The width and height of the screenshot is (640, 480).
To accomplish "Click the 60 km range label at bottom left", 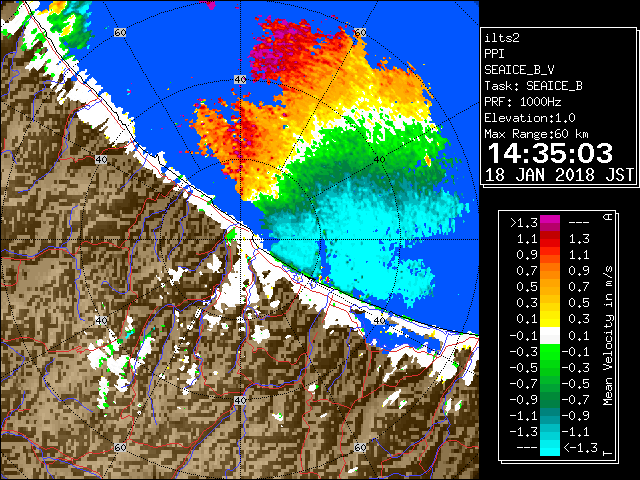I will pyautogui.click(x=120, y=447).
